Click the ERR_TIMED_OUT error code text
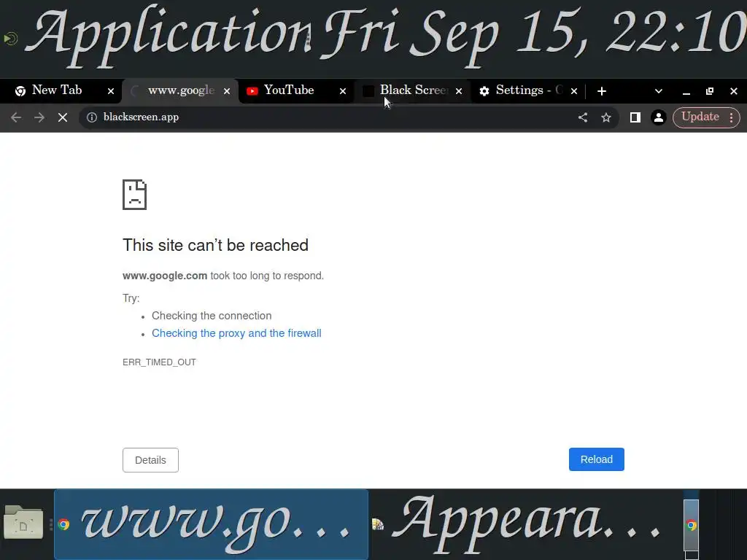 coord(159,362)
